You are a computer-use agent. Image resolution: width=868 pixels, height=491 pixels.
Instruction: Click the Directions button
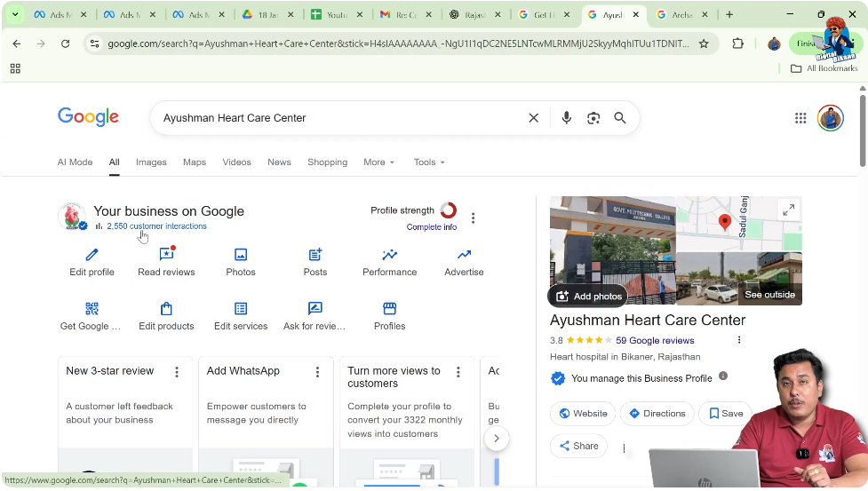657,414
